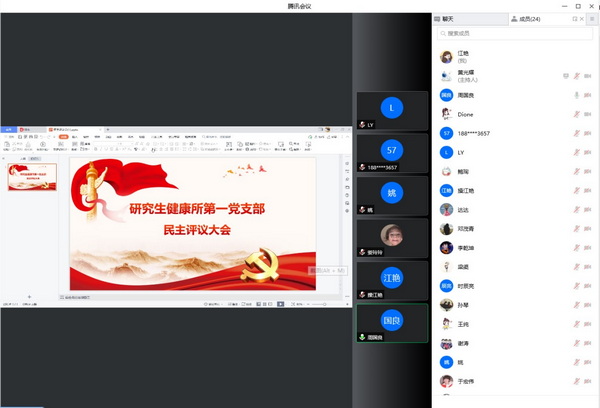Image resolution: width=600 pixels, height=408 pixels.
Task: Click camera icon beside 孙琴
Action: [x=588, y=305]
